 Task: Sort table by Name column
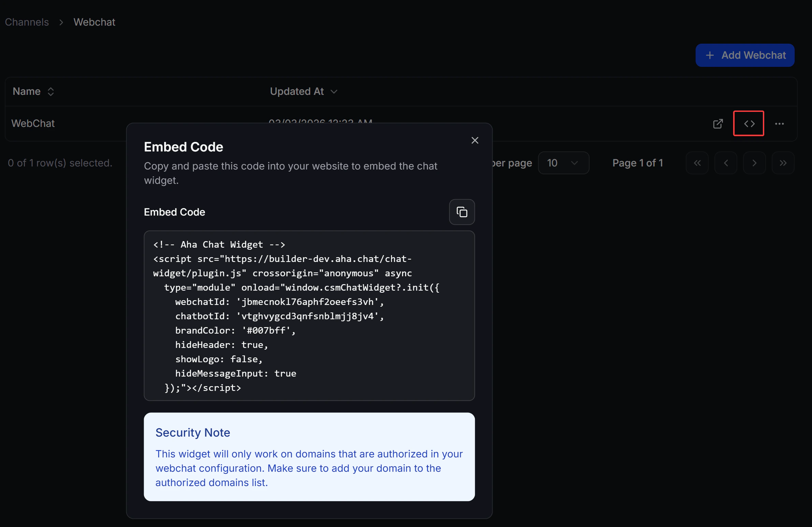click(33, 91)
